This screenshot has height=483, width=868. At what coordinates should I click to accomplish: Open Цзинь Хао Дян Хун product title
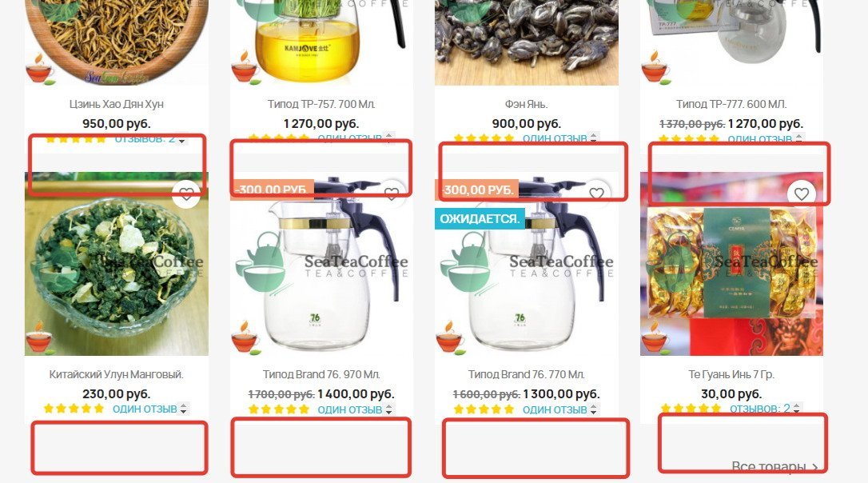[x=116, y=104]
